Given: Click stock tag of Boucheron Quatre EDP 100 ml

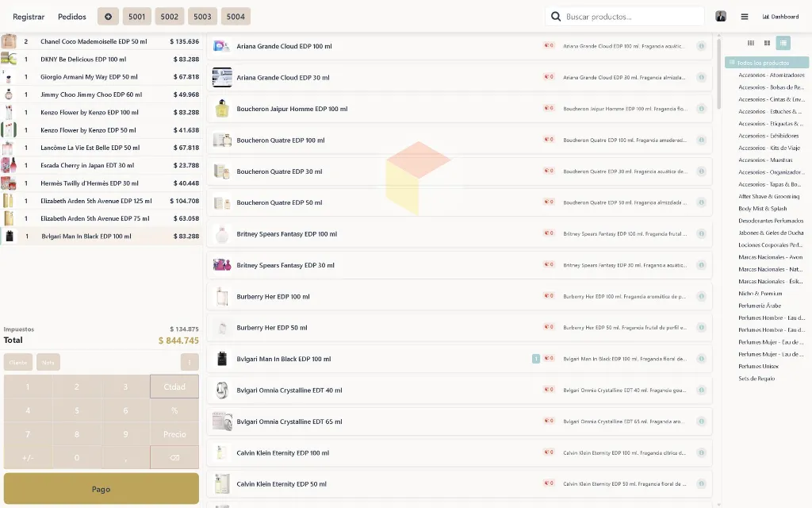Looking at the screenshot, I should 549,140.
